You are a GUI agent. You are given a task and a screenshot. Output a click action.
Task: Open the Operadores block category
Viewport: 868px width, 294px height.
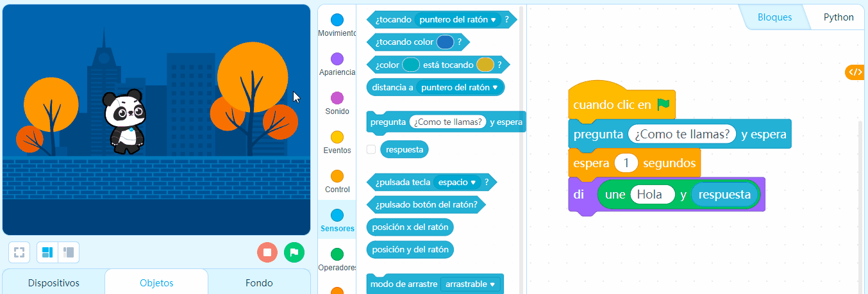tap(337, 260)
